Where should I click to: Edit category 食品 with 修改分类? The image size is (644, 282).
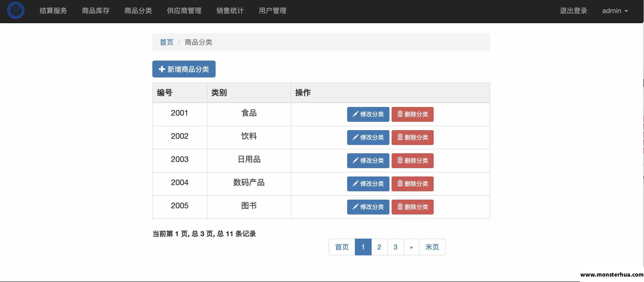coord(368,114)
